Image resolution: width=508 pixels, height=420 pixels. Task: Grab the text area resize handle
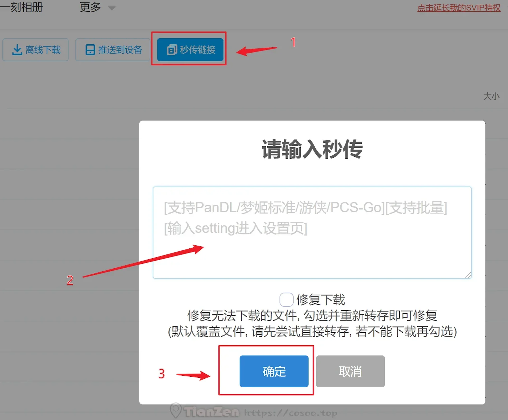[468, 275]
